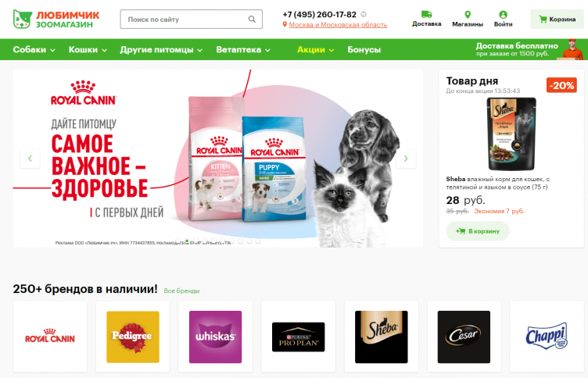Show previous banner slide arrow
Viewport: 588px width, 378px height.
30,159
